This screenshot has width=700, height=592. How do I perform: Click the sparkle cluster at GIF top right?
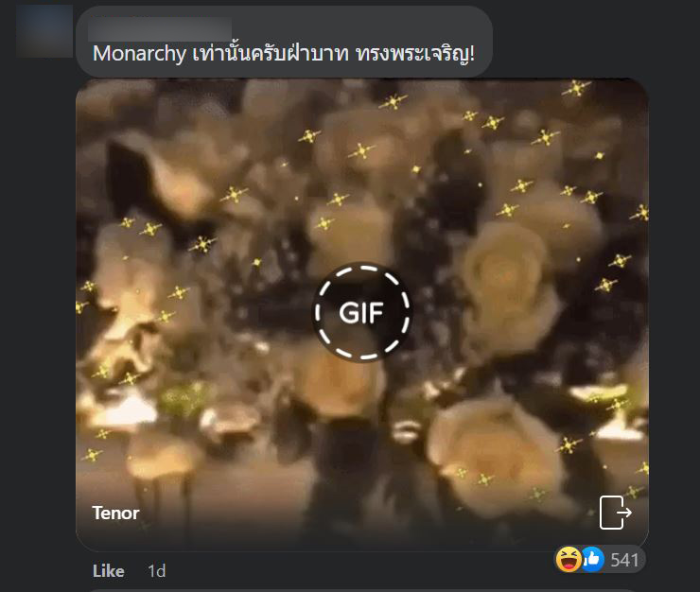576,88
